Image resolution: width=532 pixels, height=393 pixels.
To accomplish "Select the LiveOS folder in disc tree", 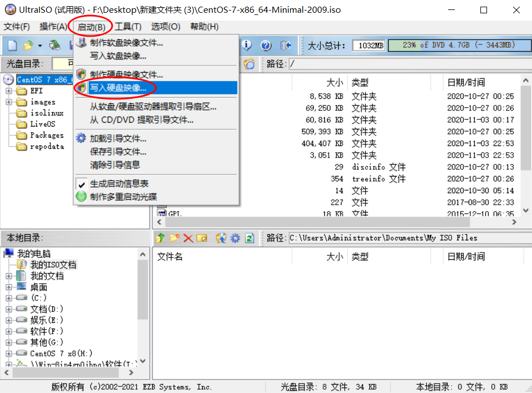I will pos(43,124).
